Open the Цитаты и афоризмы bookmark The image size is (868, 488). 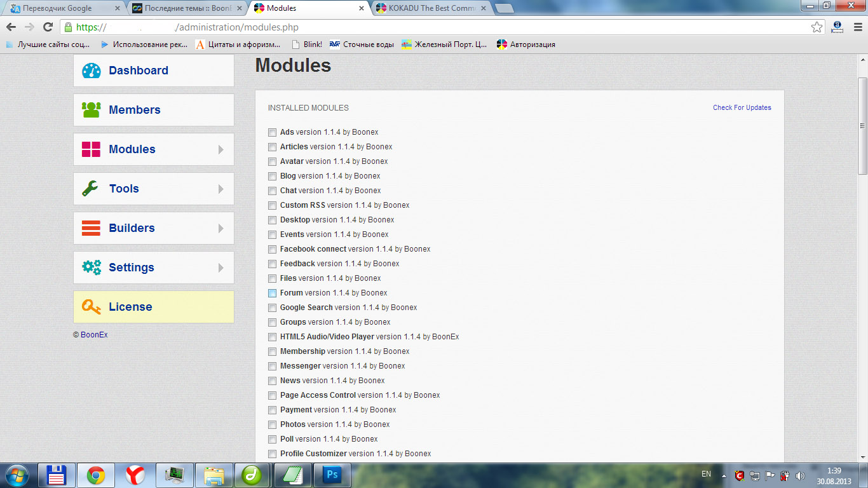[x=238, y=44]
